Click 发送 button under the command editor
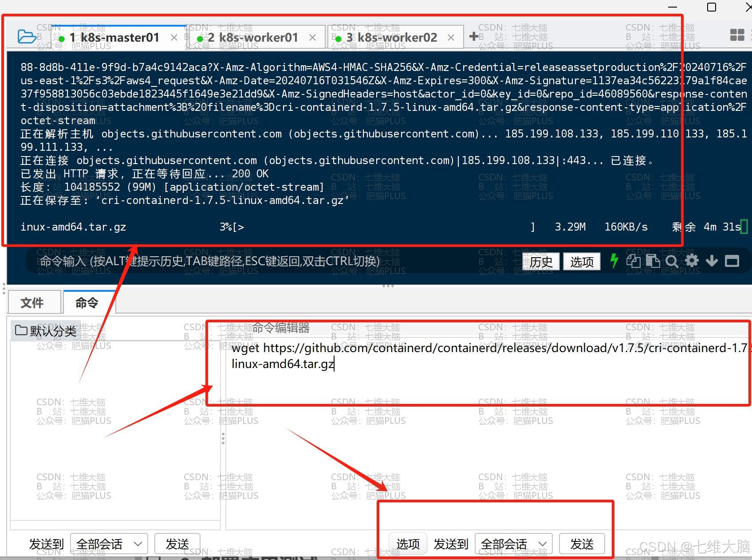752x560 pixels. coord(582,544)
